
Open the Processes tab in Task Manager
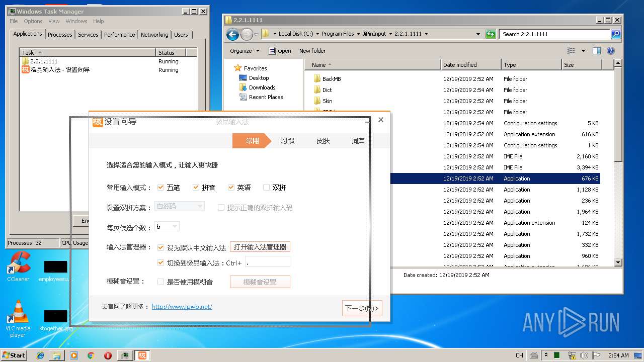point(60,35)
